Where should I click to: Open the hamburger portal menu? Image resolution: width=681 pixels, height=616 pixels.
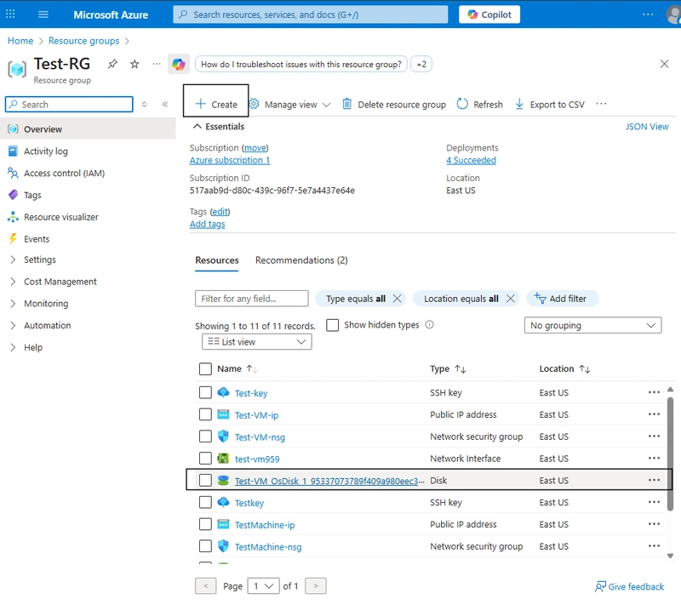(43, 14)
